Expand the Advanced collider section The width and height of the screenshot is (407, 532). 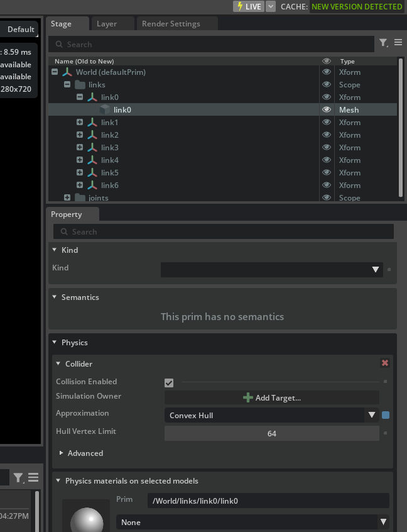coord(62,453)
